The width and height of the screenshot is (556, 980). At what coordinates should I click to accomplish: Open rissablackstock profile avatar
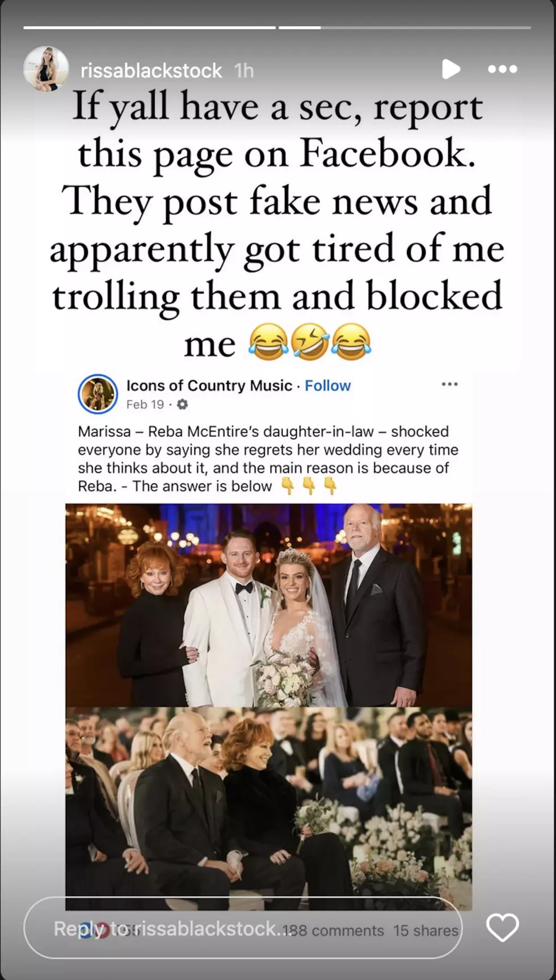coord(46,69)
